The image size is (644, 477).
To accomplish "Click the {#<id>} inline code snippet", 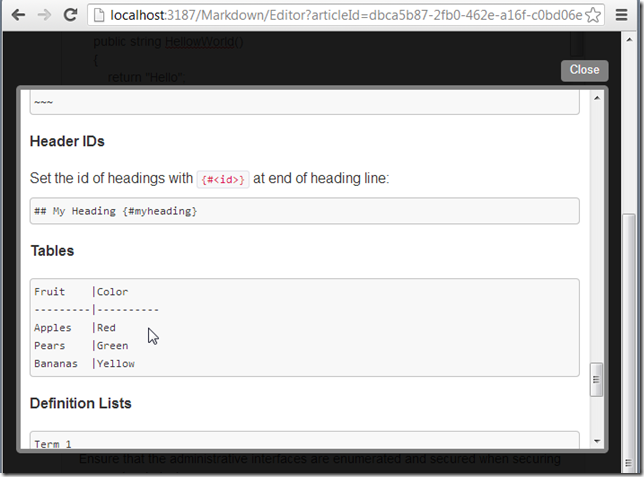I will (223, 179).
